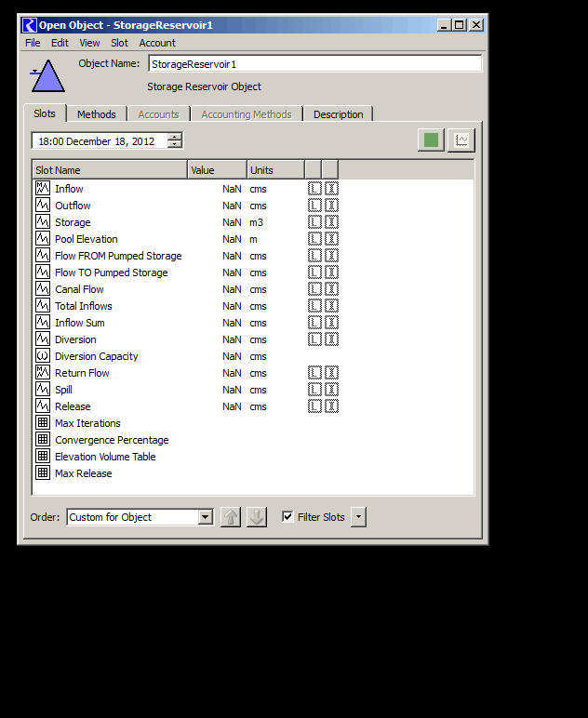This screenshot has width=588, height=718.
Task: Toggle the Pool Elevation row I flag
Action: click(x=331, y=239)
